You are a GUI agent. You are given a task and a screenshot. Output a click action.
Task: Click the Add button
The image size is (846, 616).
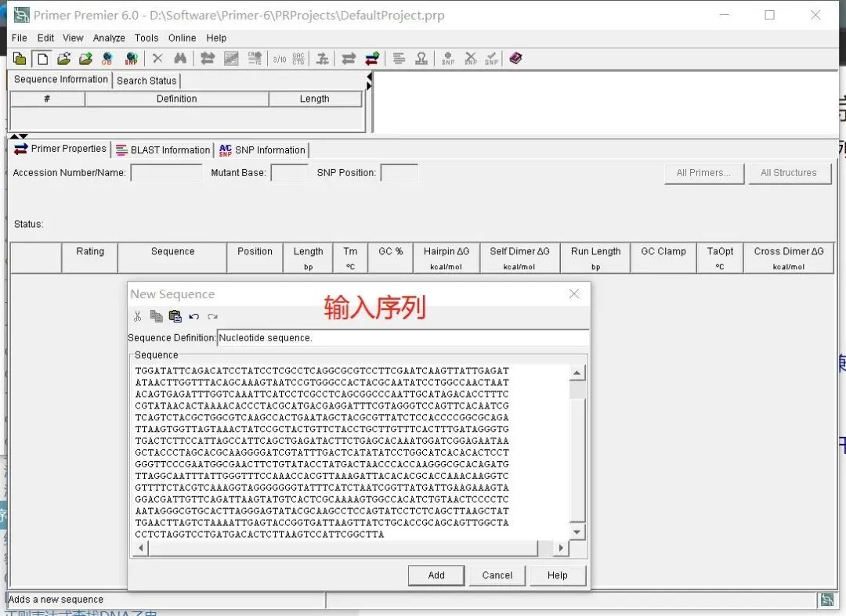point(436,575)
